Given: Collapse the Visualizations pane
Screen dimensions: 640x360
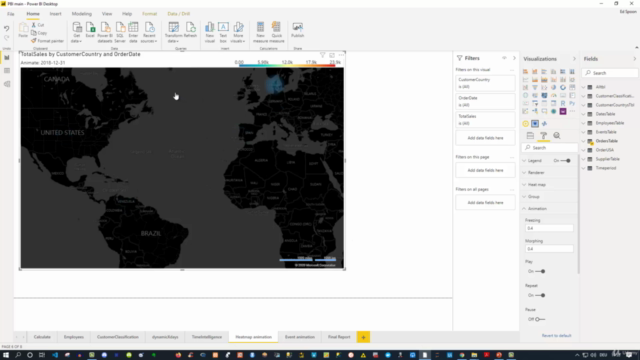Looking at the screenshot, I should 574,59.
